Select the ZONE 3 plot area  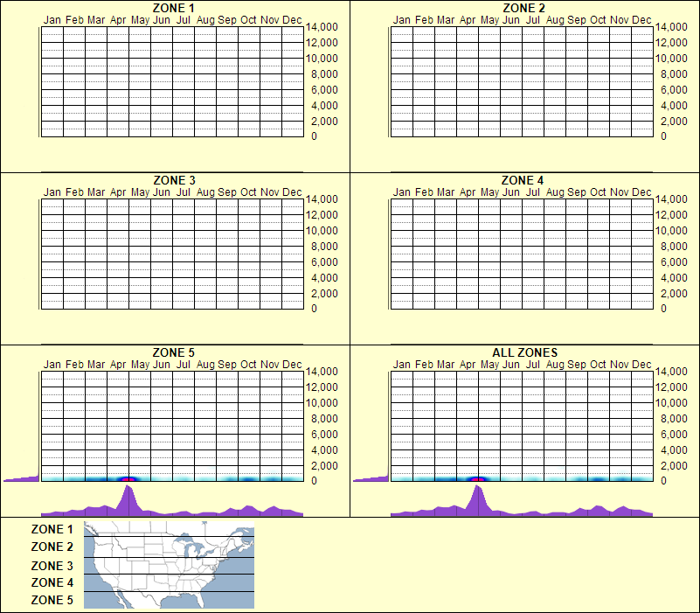pyautogui.click(x=170, y=254)
